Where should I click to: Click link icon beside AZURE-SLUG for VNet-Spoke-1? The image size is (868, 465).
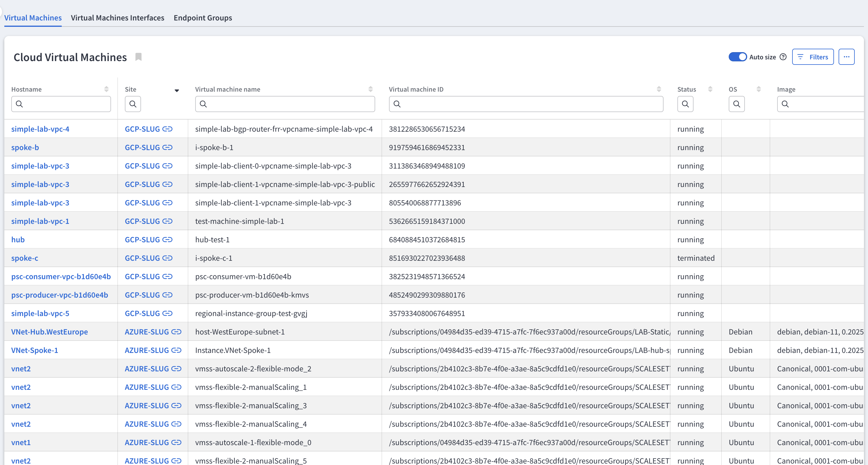pyautogui.click(x=176, y=350)
